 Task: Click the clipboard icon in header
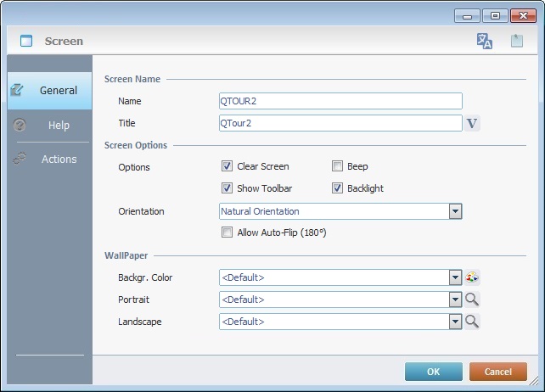[516, 41]
